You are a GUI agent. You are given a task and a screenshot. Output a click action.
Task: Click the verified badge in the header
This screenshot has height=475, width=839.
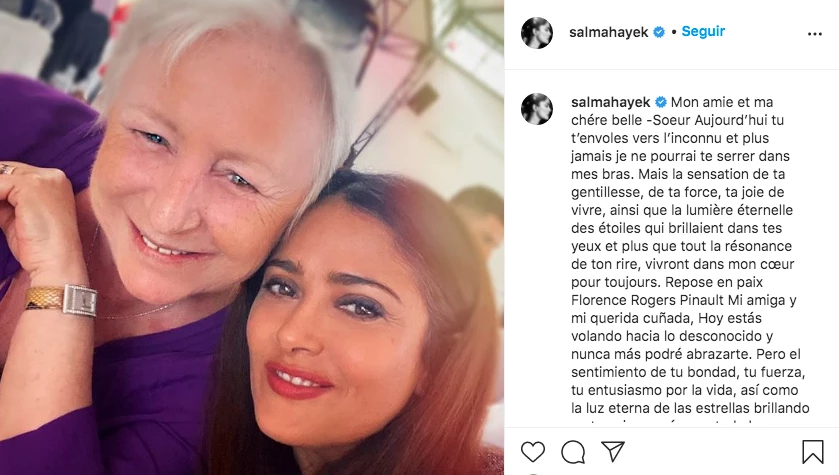pos(659,32)
